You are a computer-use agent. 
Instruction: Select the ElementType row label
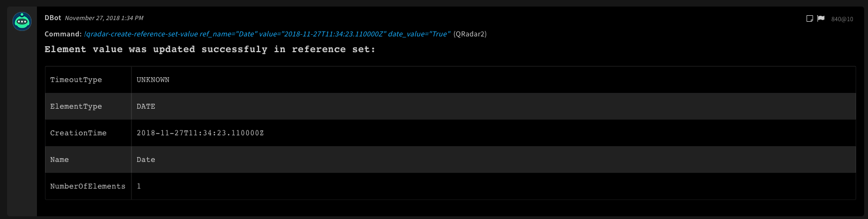pos(76,107)
